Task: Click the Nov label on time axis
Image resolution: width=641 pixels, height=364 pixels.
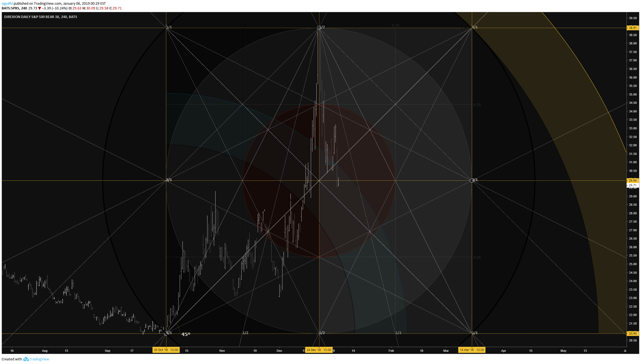Action: coord(222,351)
